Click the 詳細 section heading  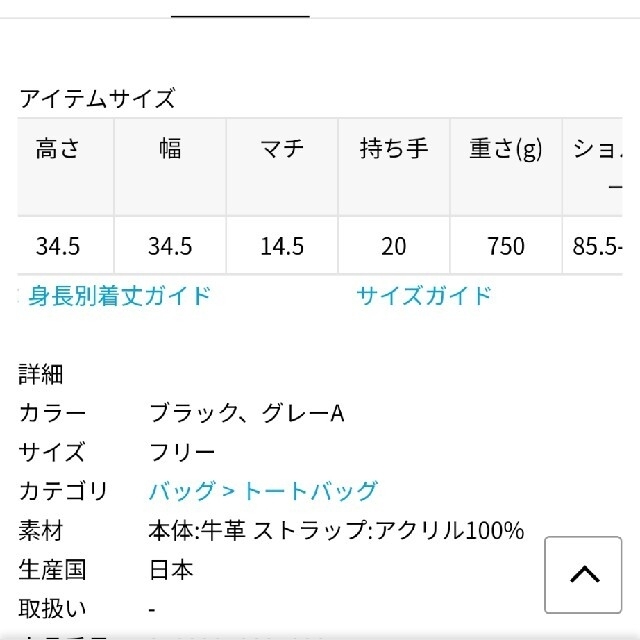pos(41,374)
